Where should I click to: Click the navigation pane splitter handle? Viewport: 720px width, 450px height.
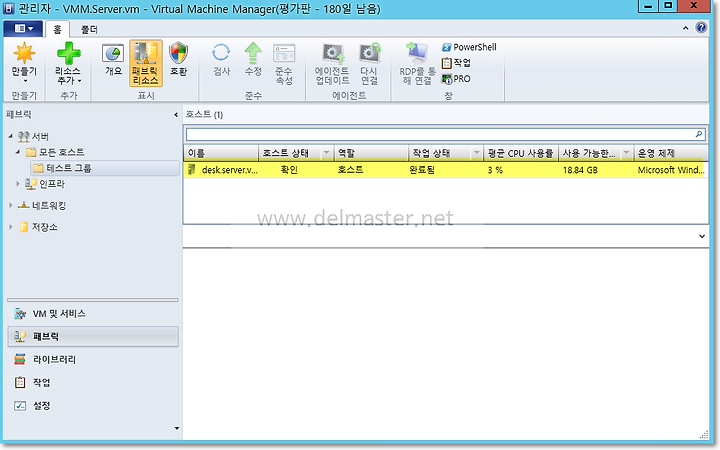point(93,300)
